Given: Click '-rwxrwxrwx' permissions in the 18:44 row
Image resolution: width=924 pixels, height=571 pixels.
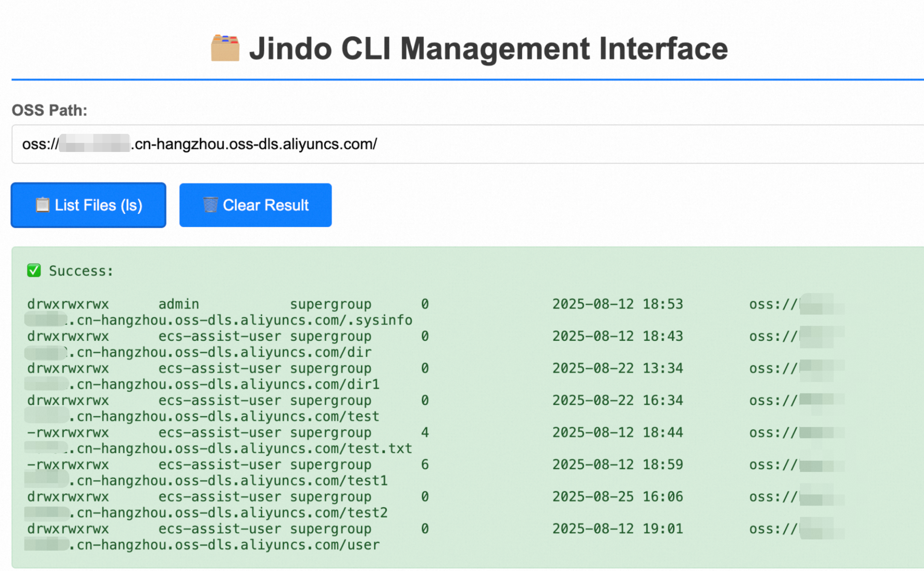Looking at the screenshot, I should (x=68, y=433).
